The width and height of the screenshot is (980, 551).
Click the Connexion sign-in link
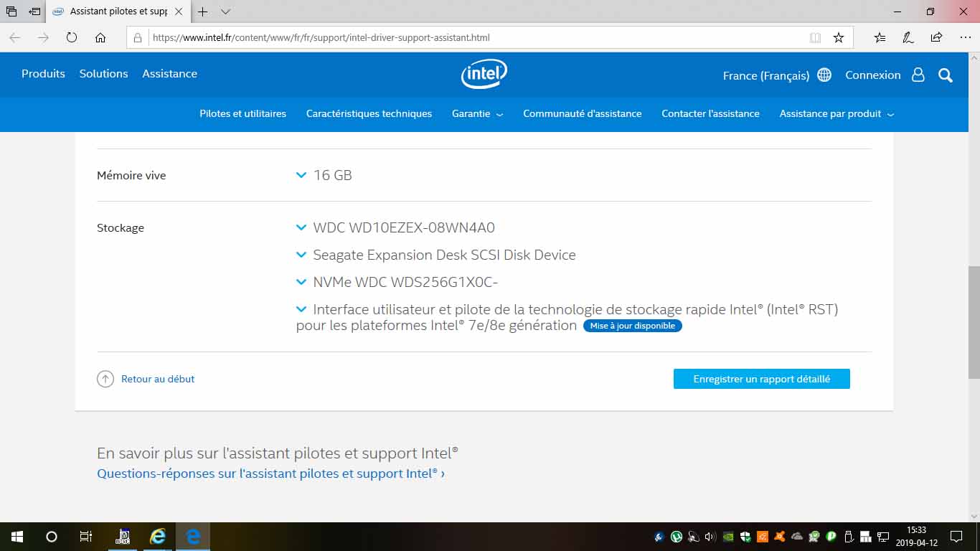click(873, 75)
